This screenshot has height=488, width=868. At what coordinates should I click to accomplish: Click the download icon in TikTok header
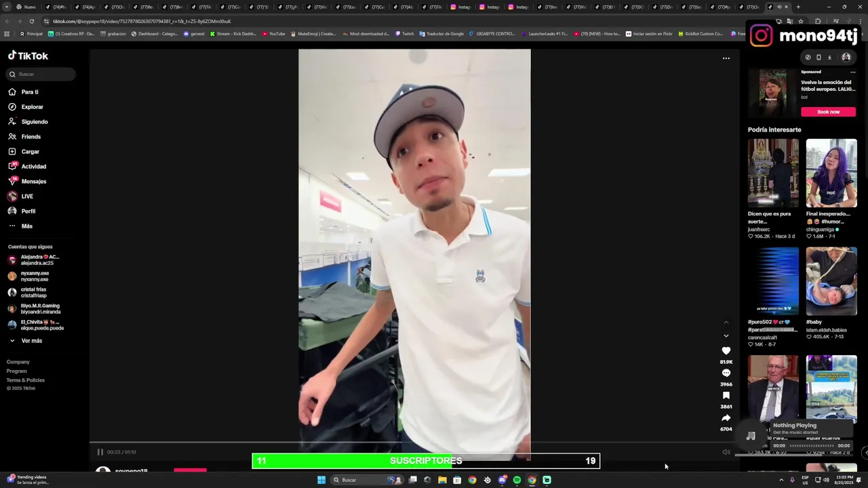[829, 58]
